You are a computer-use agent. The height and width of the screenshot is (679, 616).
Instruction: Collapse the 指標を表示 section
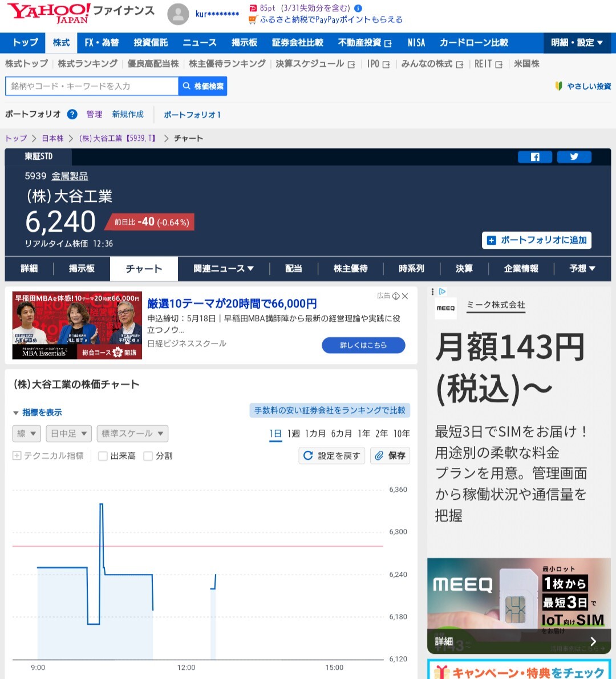(37, 412)
